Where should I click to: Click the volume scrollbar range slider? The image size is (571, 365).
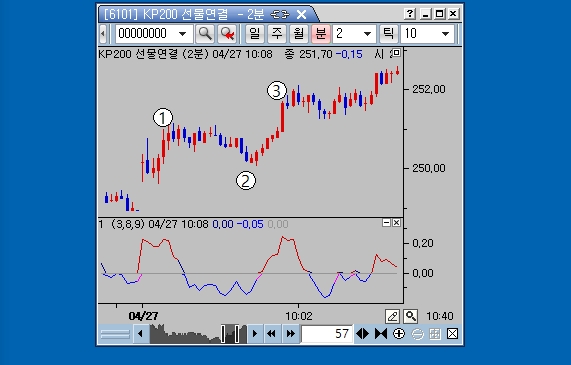click(x=230, y=334)
